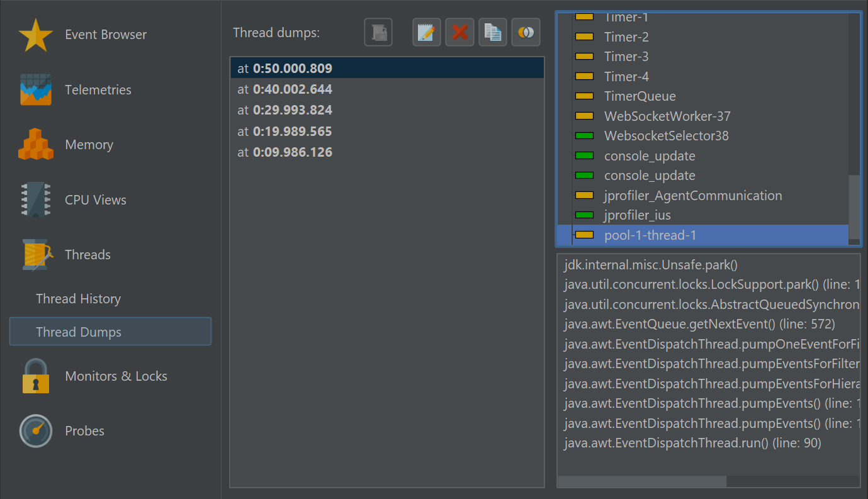Click the take thread dump button
The width and height of the screenshot is (868, 499).
[x=378, y=32]
